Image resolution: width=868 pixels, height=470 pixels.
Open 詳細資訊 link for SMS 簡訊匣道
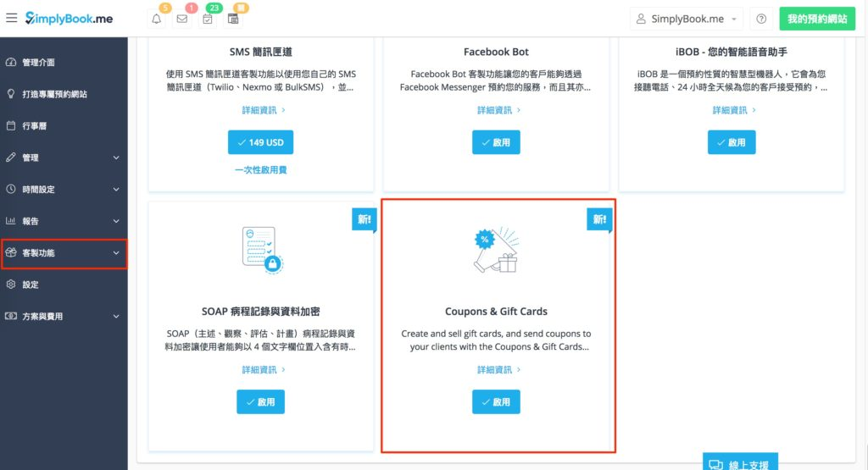264,110
